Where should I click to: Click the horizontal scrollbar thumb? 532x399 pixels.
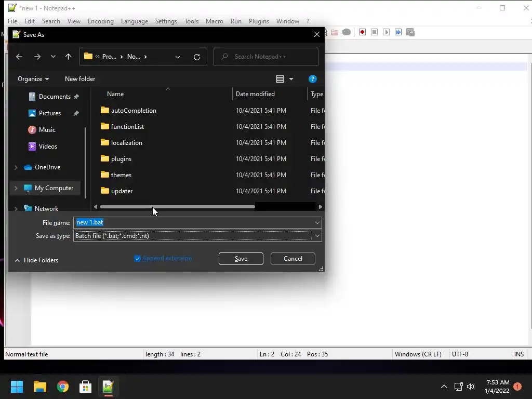coord(178,207)
